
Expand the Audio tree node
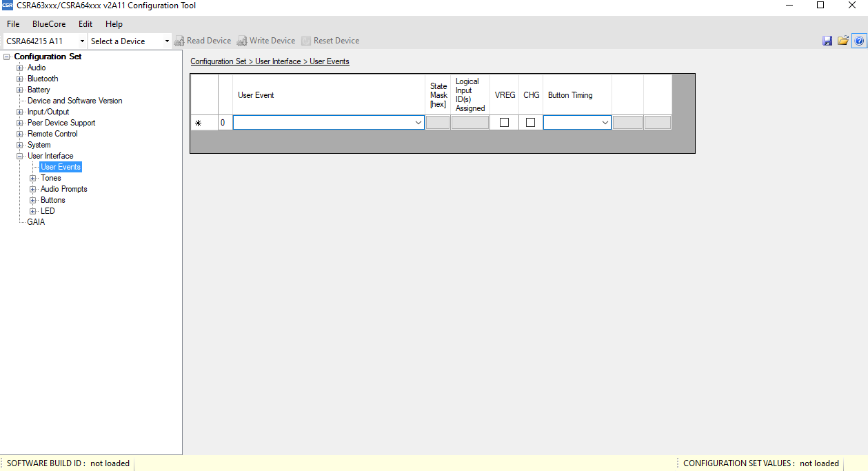[x=20, y=68]
